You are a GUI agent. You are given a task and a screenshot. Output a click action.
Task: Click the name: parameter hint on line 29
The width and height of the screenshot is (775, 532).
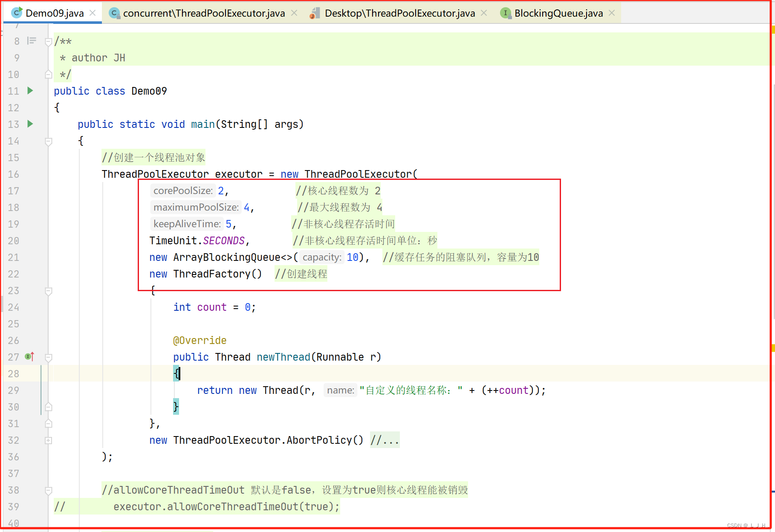click(x=341, y=390)
